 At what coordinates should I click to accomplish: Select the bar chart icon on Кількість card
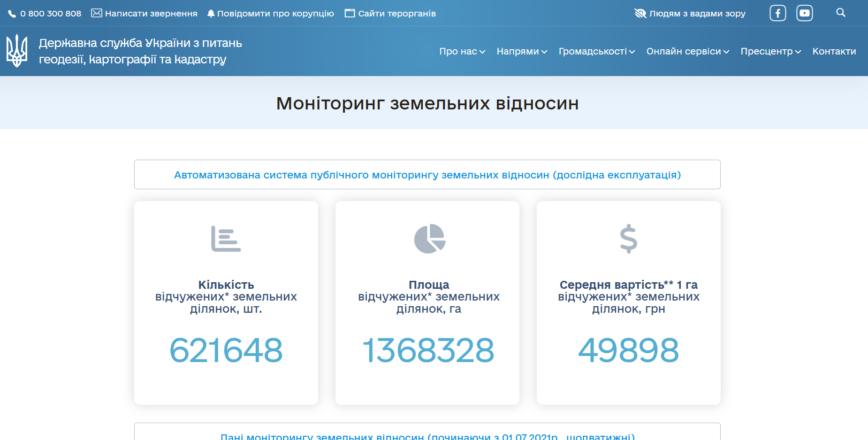click(x=226, y=239)
